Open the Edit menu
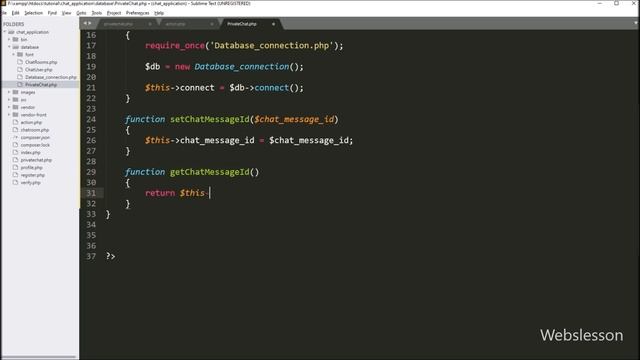Image resolution: width=640 pixels, height=360 pixels. [16, 13]
